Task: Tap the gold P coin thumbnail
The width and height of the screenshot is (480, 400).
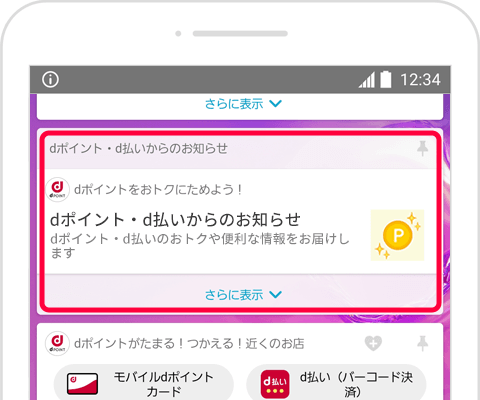Action: click(x=397, y=235)
